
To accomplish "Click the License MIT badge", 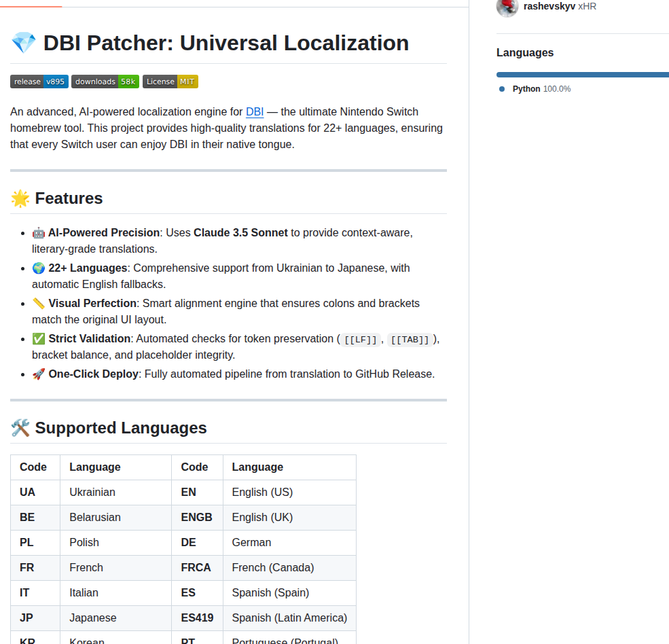I will click(170, 82).
